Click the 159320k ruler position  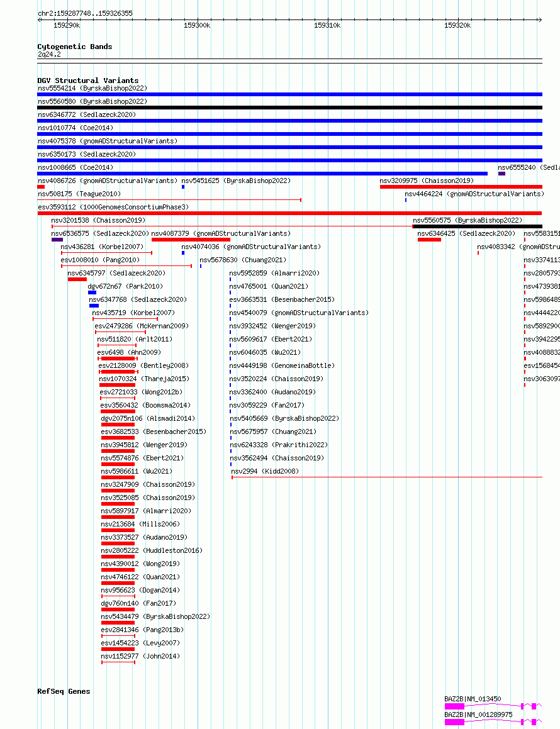pyautogui.click(x=457, y=26)
